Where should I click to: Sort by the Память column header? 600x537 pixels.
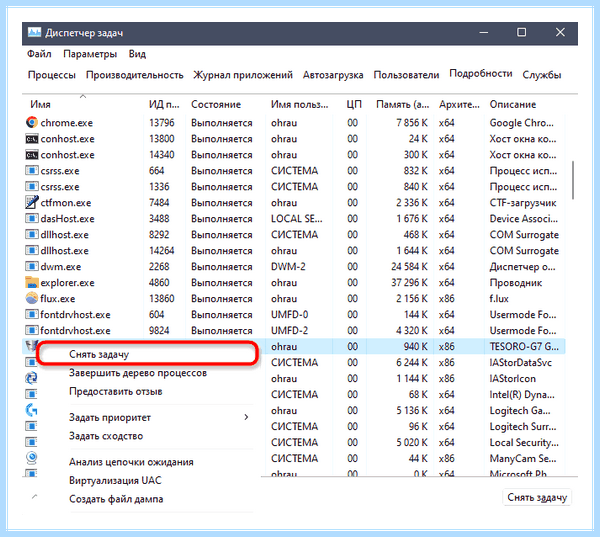click(x=403, y=104)
